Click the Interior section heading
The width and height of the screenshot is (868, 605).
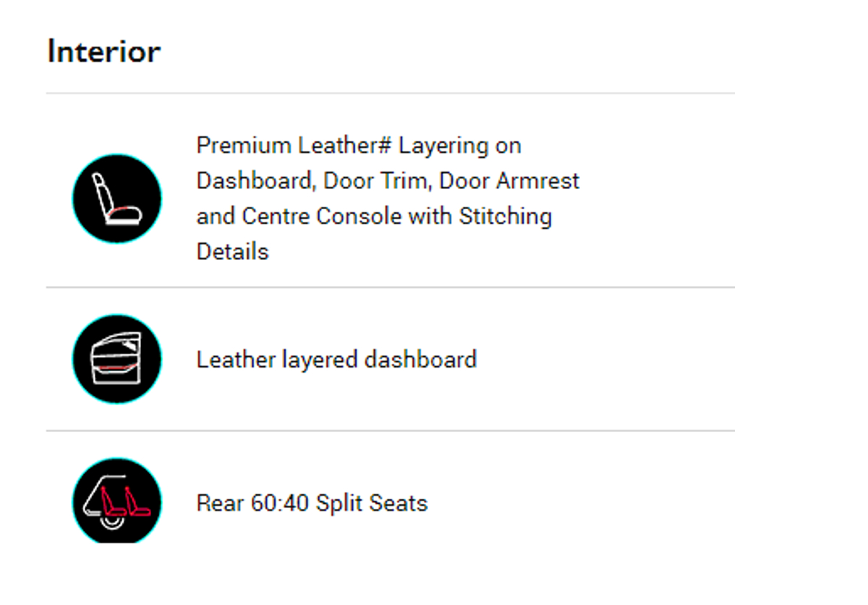(103, 51)
